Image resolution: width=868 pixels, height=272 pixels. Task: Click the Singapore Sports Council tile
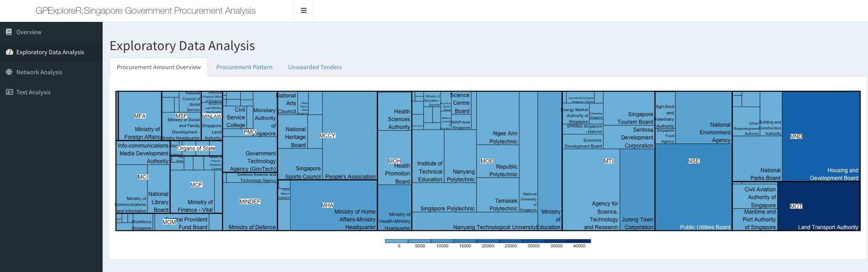(x=301, y=164)
